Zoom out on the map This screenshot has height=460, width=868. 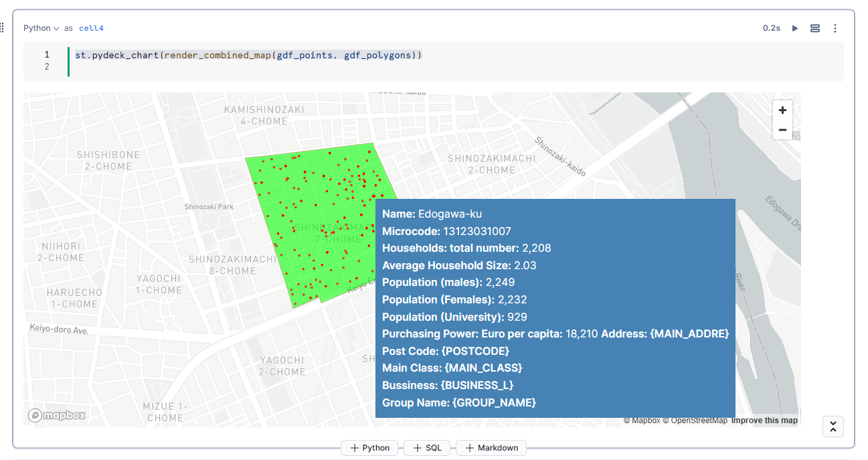[x=782, y=129]
